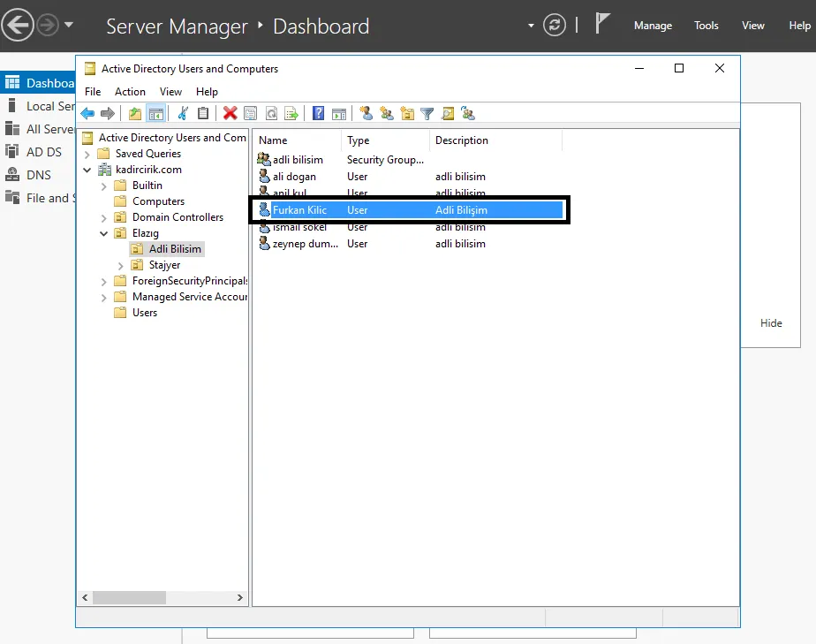Click Server Manager forward arrow button
The height and width of the screenshot is (644, 816).
pyautogui.click(x=48, y=25)
